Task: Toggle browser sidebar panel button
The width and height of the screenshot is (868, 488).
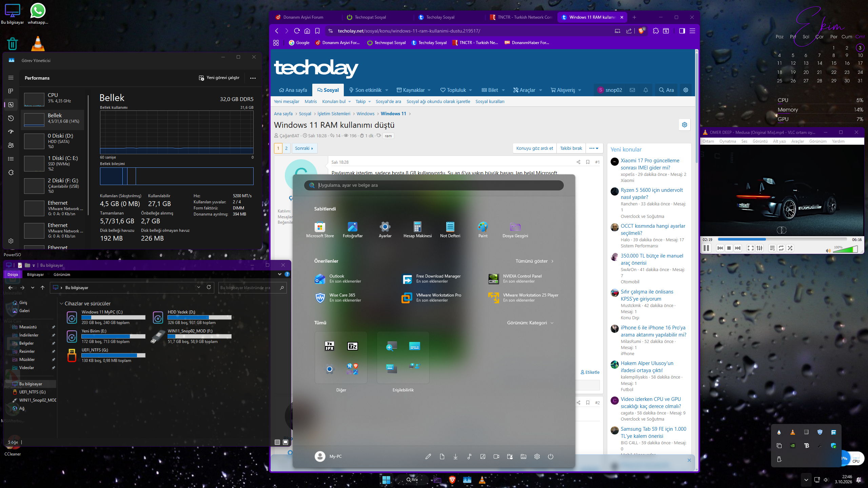Action: click(682, 31)
